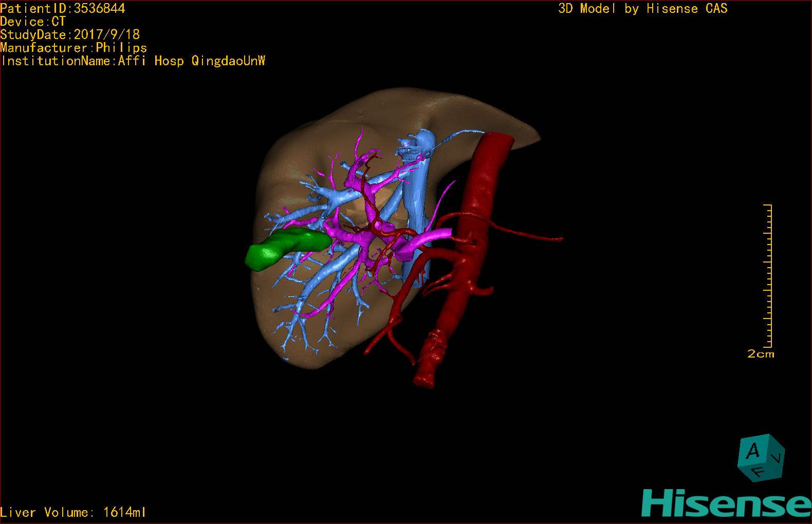This screenshot has width=812, height=524.
Task: Click the Liver Volume: 1614ml readout
Action: [x=73, y=512]
